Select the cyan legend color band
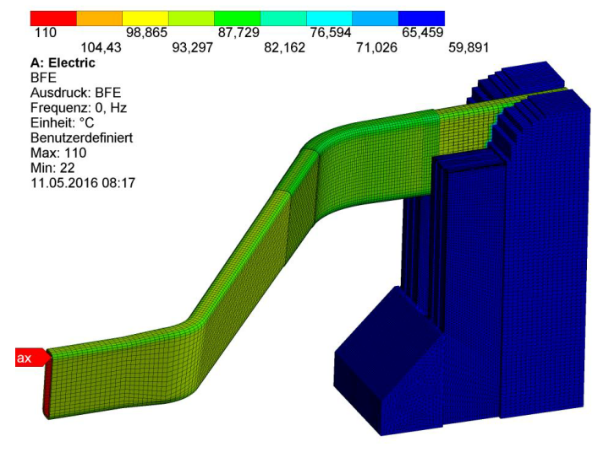The width and height of the screenshot is (614, 463). point(329,18)
